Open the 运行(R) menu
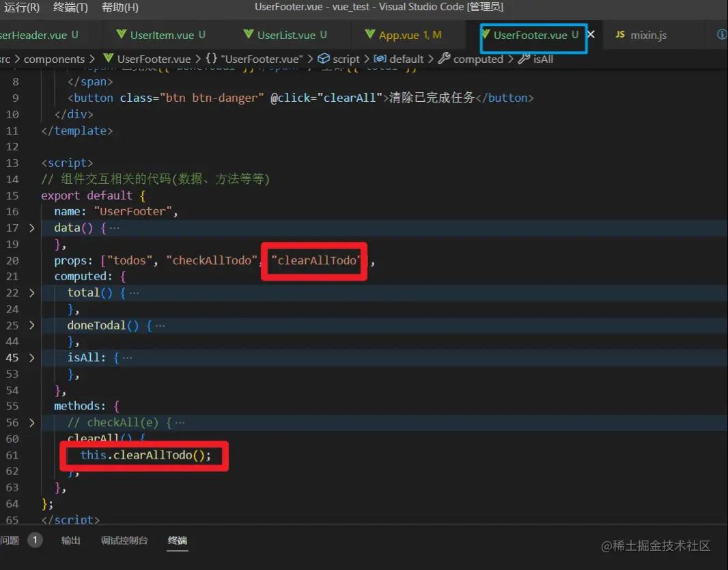This screenshot has height=570, width=728. coord(21,7)
